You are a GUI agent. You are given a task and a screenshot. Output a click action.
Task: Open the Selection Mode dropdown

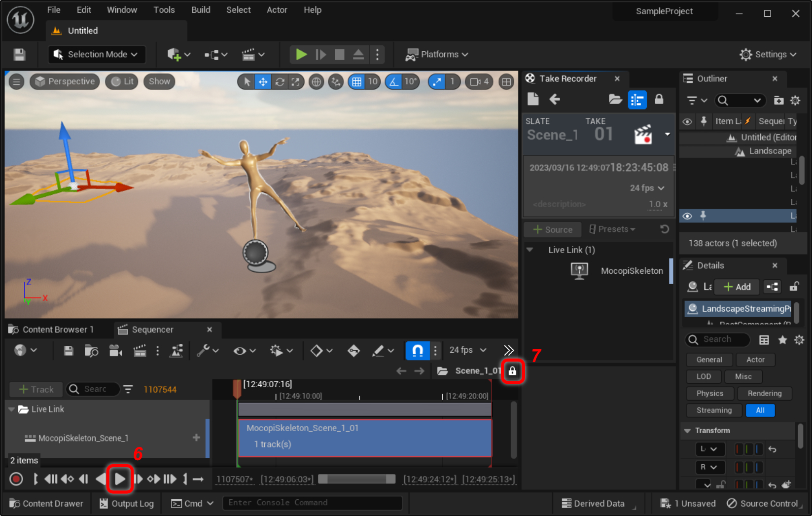point(97,54)
